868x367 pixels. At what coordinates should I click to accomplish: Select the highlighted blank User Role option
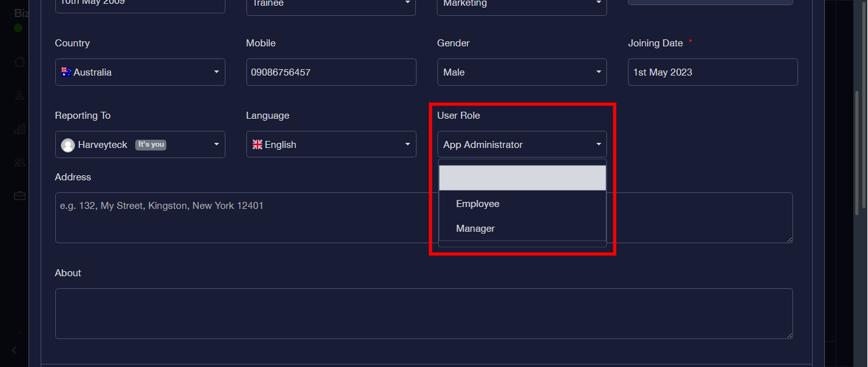pos(522,178)
